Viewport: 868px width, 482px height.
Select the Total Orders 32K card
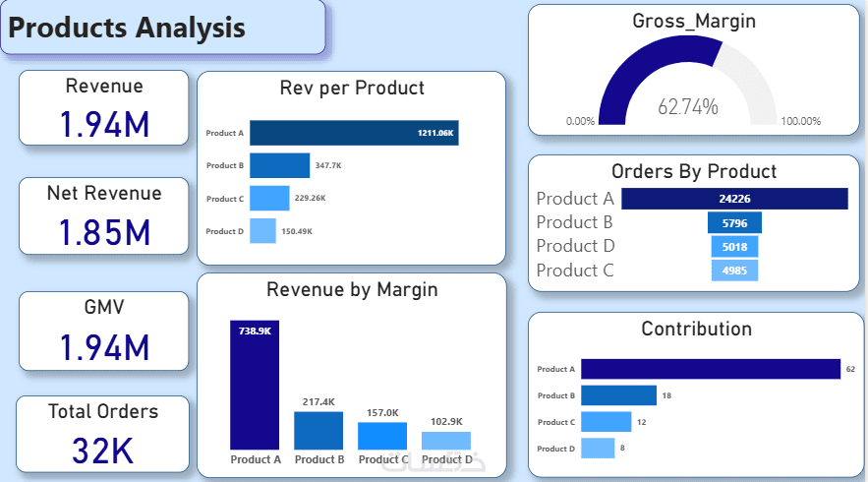(103, 435)
